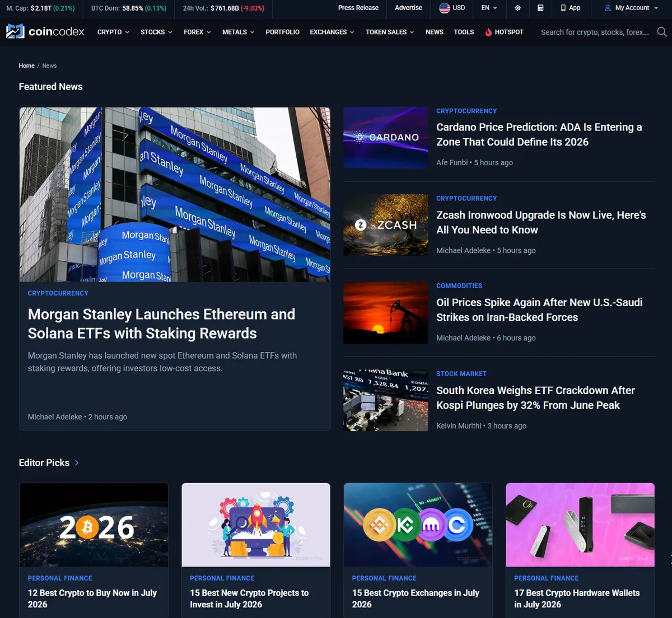
Task: Click the 24h Vol $761.68B stat
Action: point(223,8)
